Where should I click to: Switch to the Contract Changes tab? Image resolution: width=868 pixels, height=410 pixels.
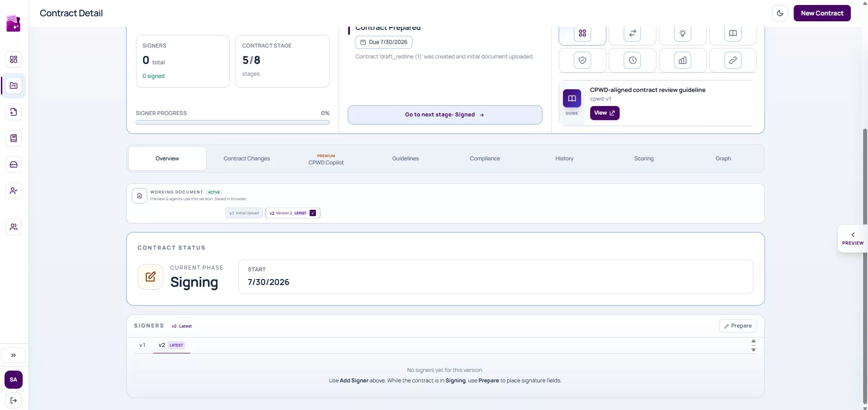(x=247, y=159)
